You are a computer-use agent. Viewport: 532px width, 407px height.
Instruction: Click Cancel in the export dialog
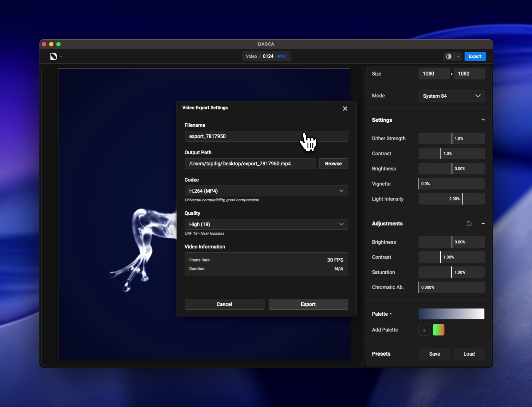pos(224,304)
